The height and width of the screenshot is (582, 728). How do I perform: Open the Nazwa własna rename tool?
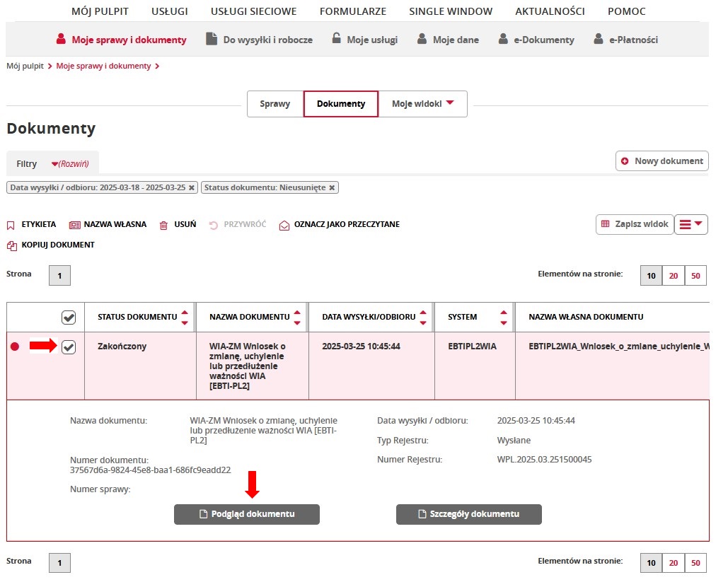pos(74,224)
